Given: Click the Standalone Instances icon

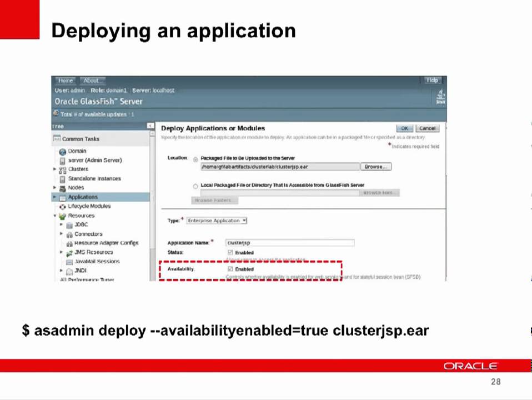Looking at the screenshot, I should (62, 179).
